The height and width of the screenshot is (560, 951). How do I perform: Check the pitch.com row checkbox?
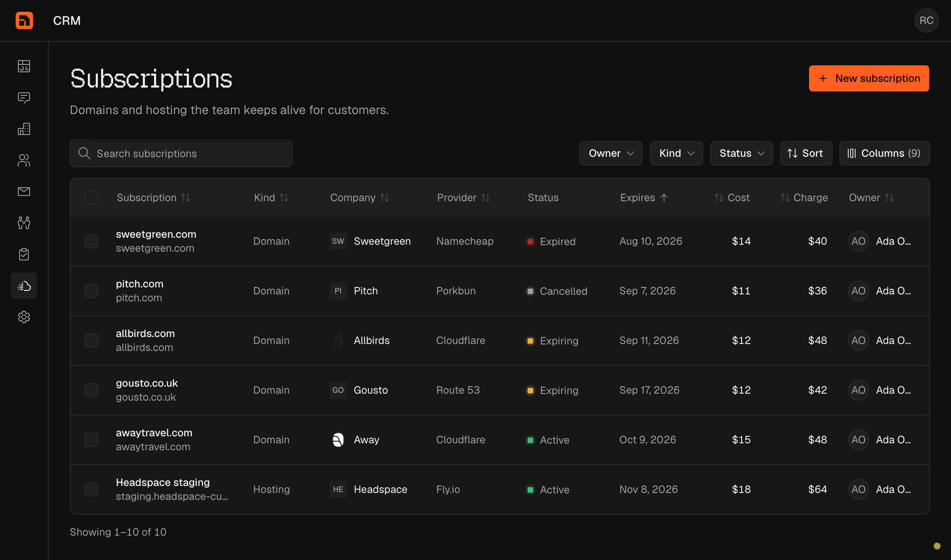(91, 291)
